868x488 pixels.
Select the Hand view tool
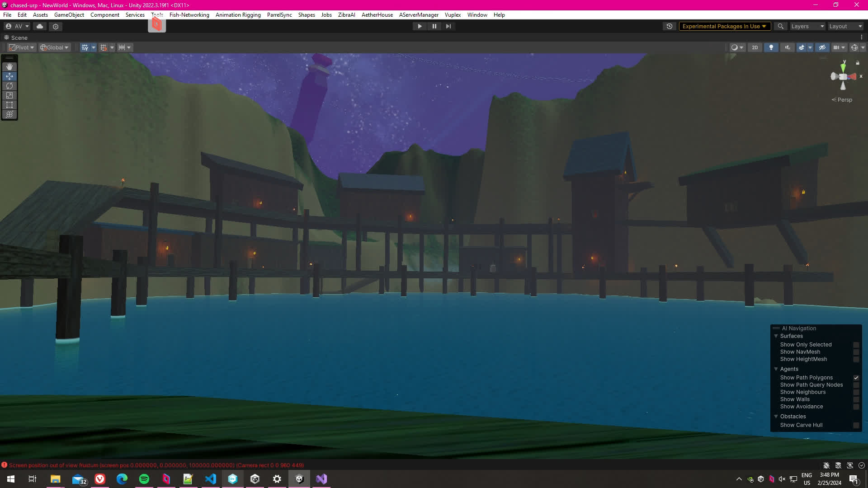coord(9,67)
